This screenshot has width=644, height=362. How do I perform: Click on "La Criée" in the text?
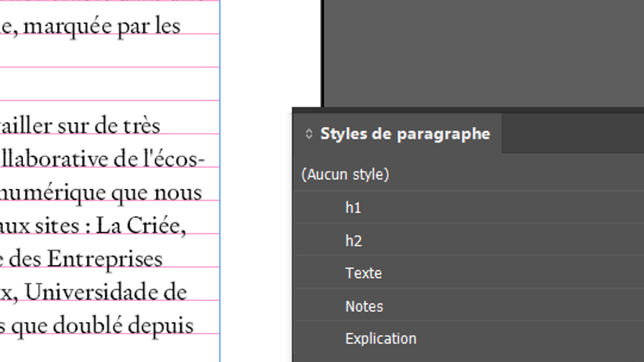tap(141, 226)
